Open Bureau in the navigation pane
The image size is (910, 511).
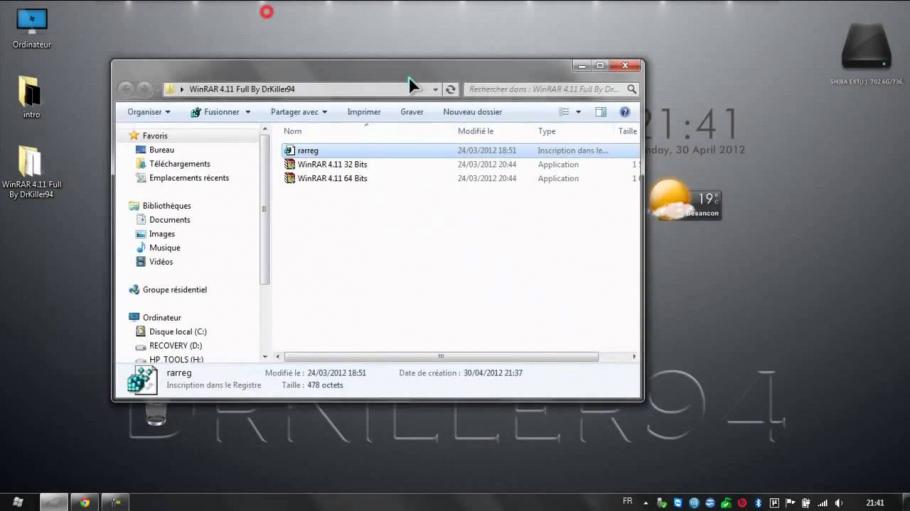(161, 150)
